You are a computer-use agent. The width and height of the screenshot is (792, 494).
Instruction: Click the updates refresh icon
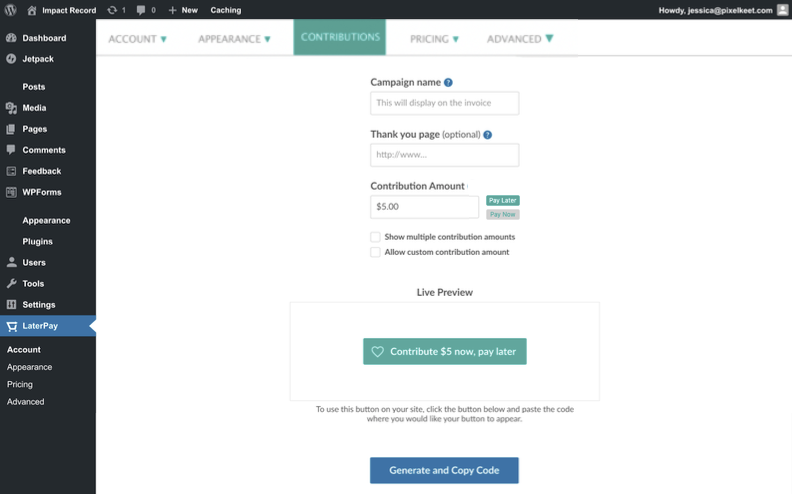[112, 10]
